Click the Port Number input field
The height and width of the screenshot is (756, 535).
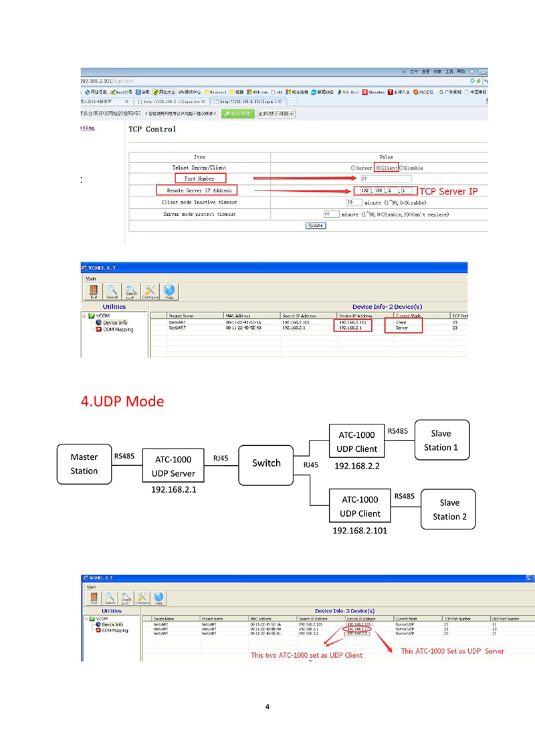[386, 179]
